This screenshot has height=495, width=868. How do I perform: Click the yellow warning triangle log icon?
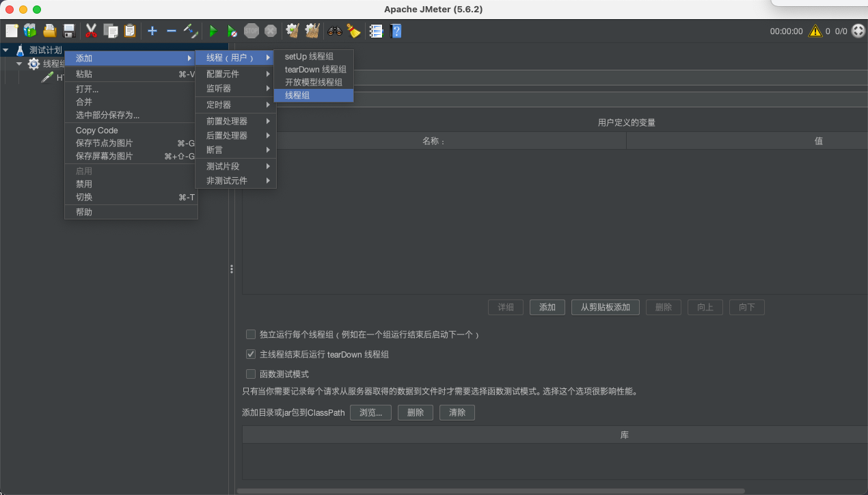click(x=815, y=31)
